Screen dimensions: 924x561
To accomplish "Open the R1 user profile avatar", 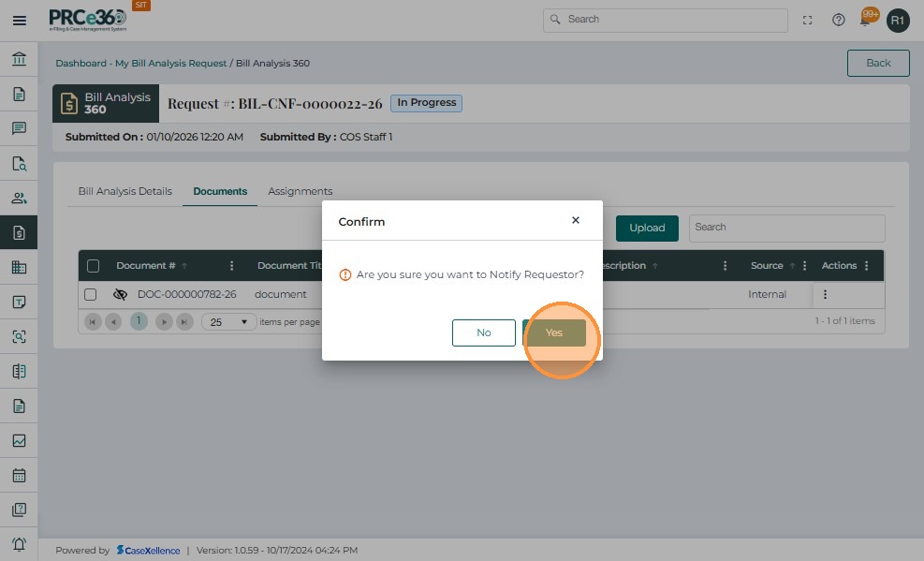I will pyautogui.click(x=898, y=21).
